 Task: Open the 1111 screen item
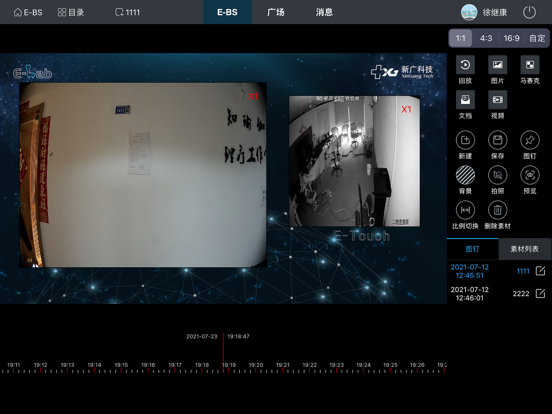click(x=127, y=12)
